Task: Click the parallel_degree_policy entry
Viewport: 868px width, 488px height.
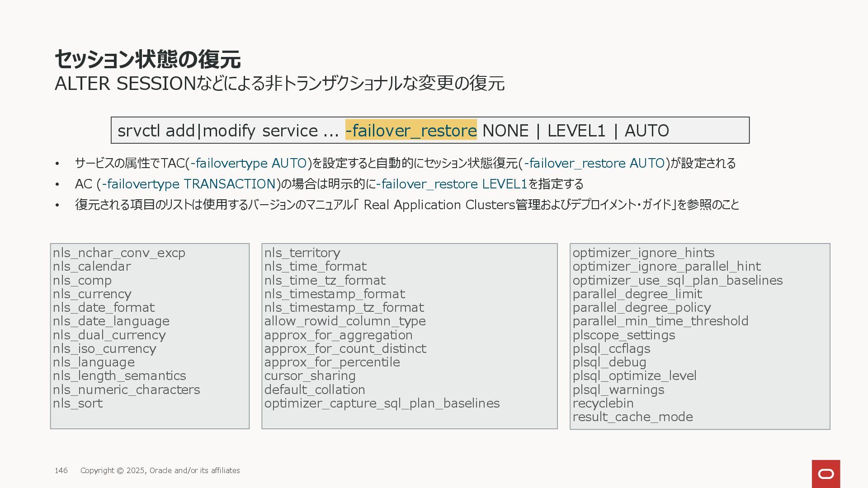Action: click(x=642, y=308)
